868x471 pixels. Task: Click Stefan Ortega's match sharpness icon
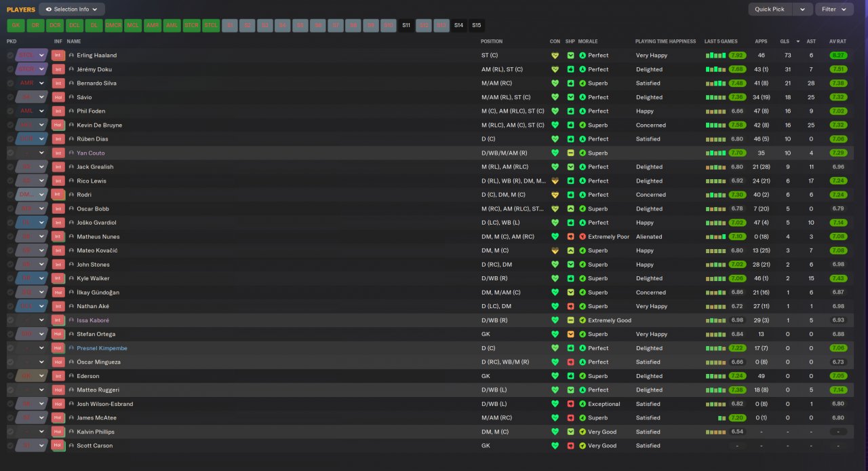point(570,334)
